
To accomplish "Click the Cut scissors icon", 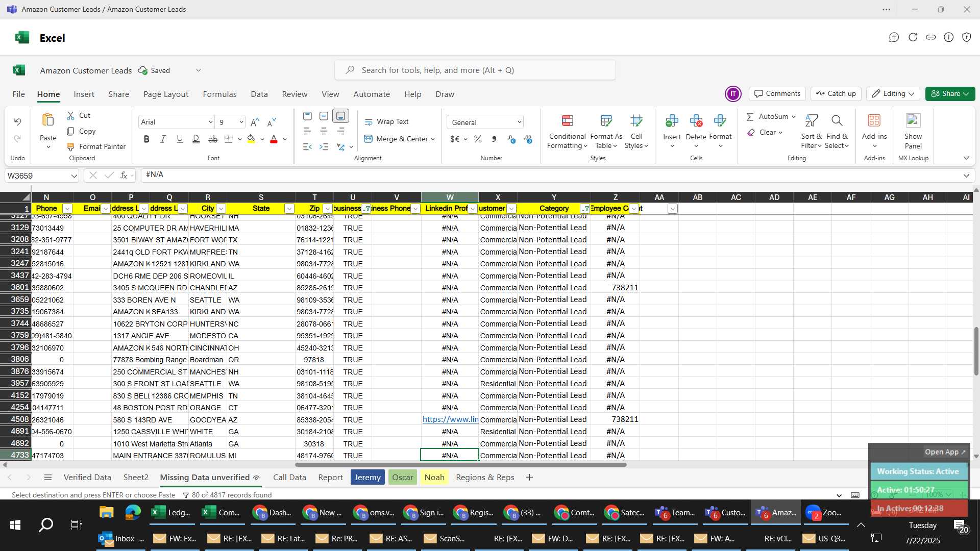I will pyautogui.click(x=70, y=116).
